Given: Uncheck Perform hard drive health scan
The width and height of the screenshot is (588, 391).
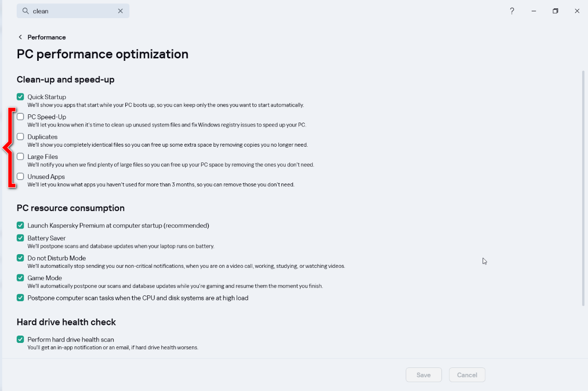Looking at the screenshot, I should tap(21, 339).
